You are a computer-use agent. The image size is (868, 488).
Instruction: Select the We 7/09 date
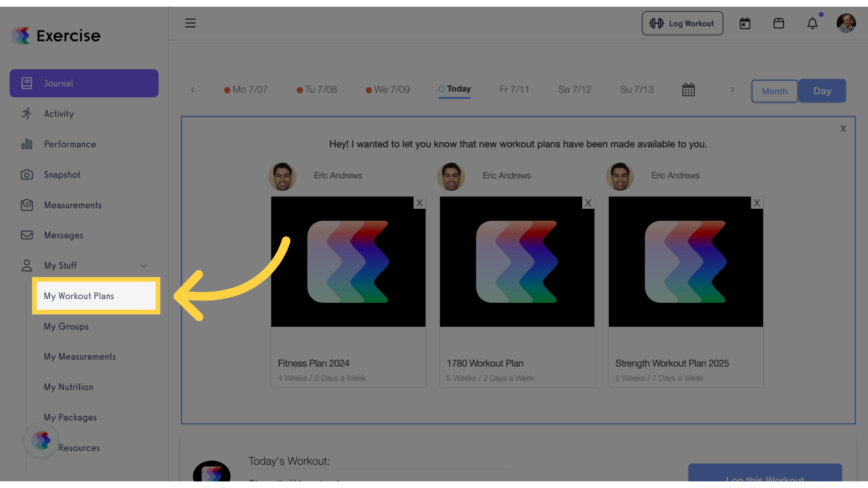coord(387,89)
